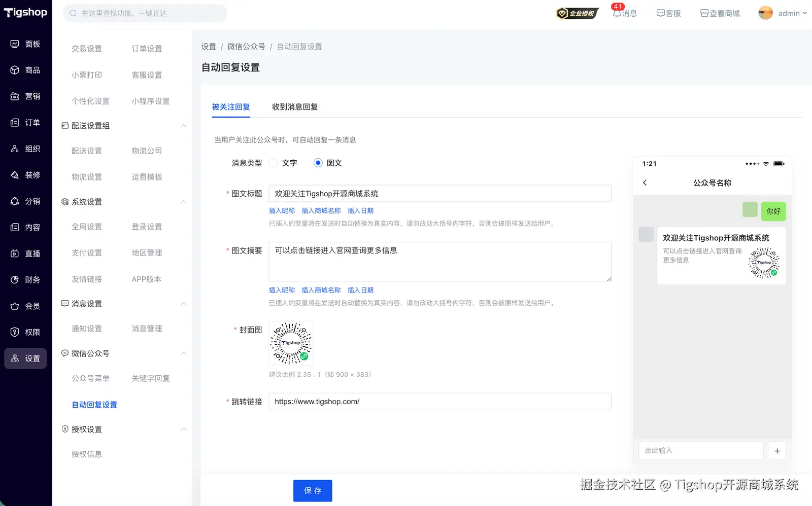The image size is (812, 506).
Task: Open 支付设置 menu item
Action: click(x=87, y=253)
